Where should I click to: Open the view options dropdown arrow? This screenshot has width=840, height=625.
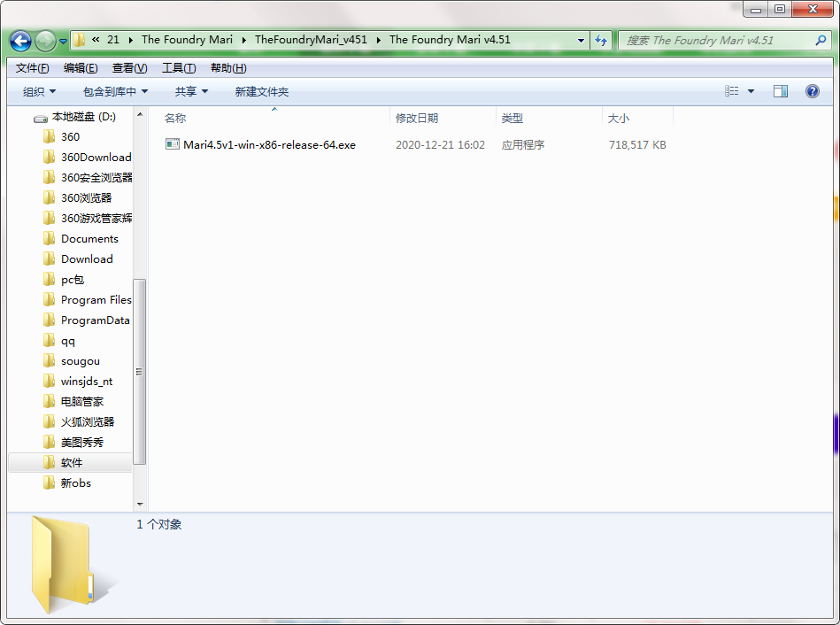751,92
